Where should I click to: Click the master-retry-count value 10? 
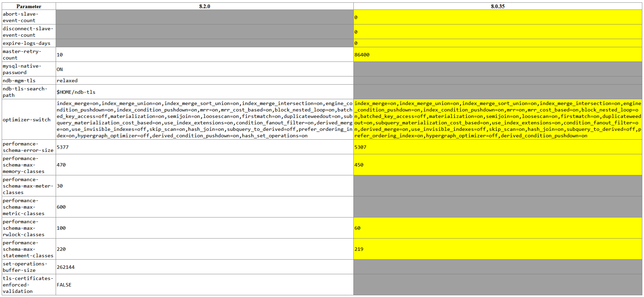point(60,55)
